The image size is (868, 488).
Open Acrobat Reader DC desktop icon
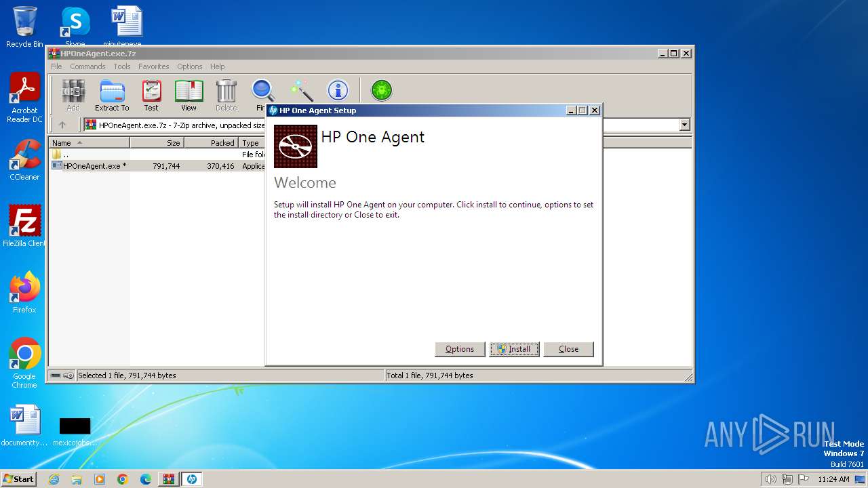point(24,98)
